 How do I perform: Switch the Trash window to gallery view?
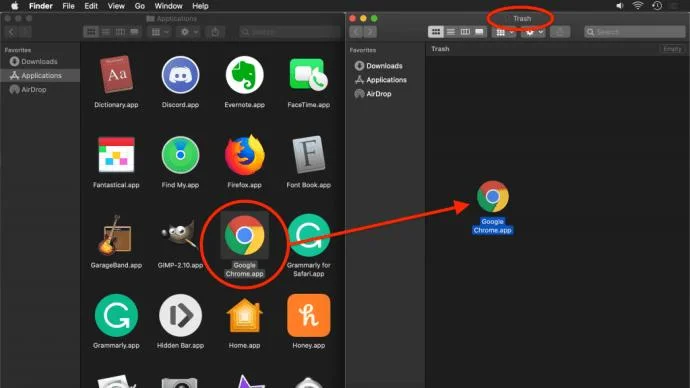tap(479, 32)
